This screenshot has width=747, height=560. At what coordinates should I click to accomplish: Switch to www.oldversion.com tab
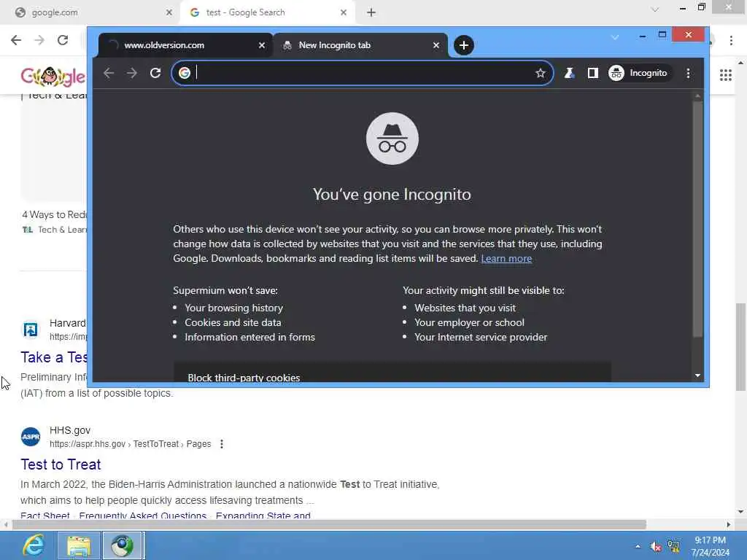pos(186,45)
